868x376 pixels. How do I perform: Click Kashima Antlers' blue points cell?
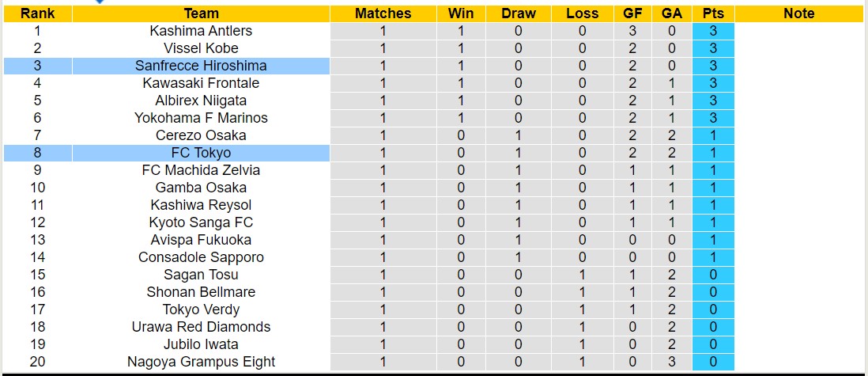click(x=713, y=31)
